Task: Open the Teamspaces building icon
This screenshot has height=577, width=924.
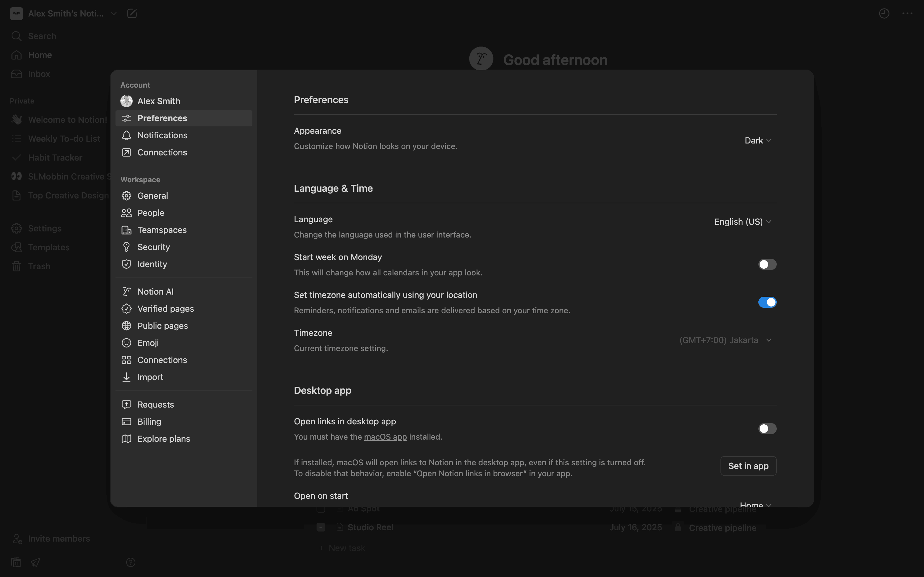Action: (x=127, y=230)
